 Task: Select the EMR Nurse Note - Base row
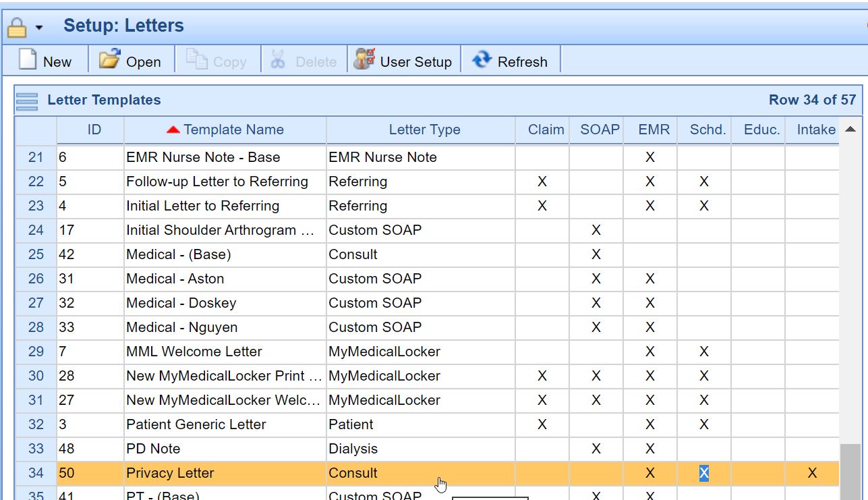[x=428, y=157]
